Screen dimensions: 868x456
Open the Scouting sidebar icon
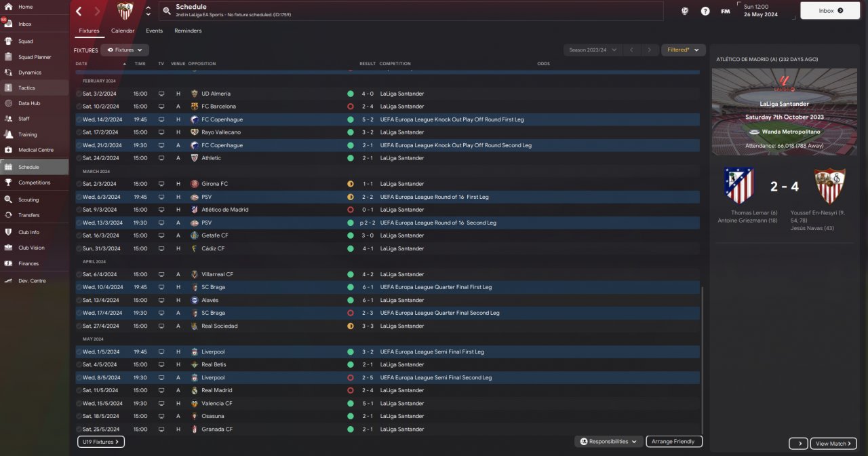pyautogui.click(x=8, y=199)
